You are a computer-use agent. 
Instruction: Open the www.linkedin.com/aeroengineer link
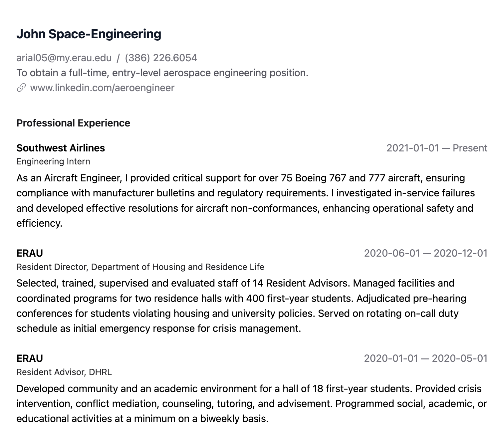[x=102, y=88]
